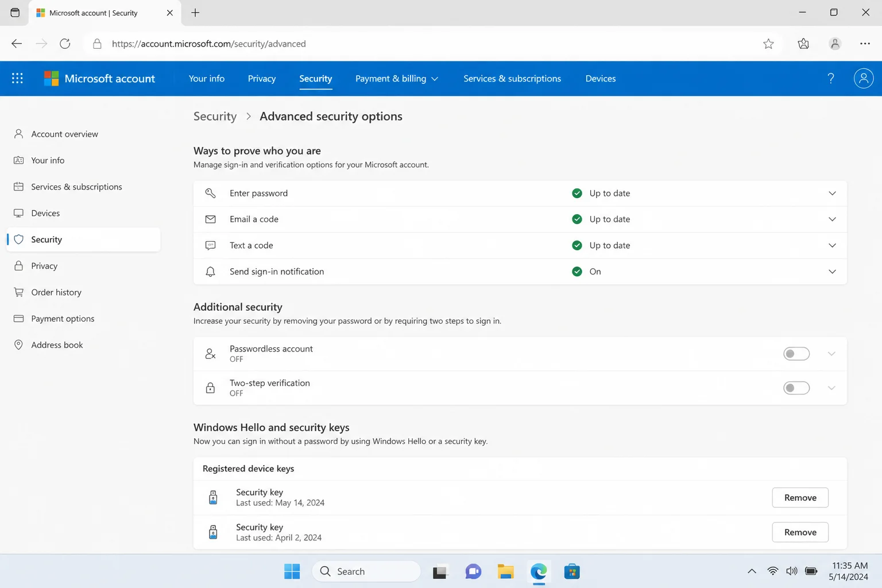This screenshot has width=882, height=588.
Task: Go to Your info header tab
Action: click(x=207, y=79)
